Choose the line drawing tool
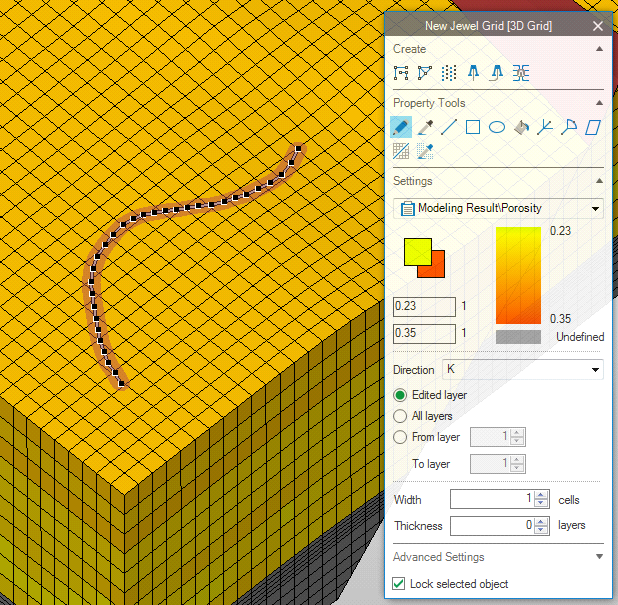Image resolution: width=618 pixels, height=605 pixels. coord(449,127)
